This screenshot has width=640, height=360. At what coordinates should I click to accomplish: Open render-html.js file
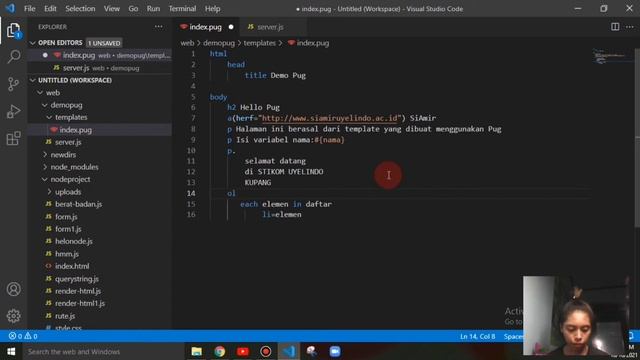pos(100,291)
